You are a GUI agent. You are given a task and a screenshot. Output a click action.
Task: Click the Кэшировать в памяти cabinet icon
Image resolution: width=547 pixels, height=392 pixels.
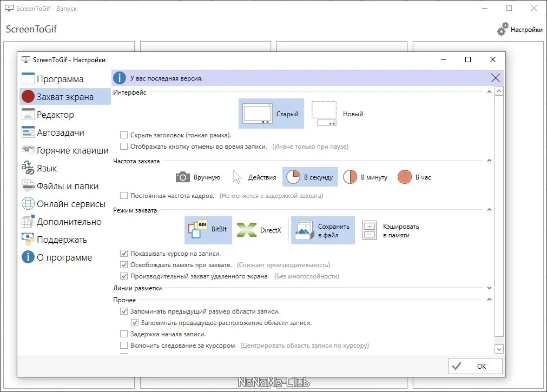coord(370,230)
